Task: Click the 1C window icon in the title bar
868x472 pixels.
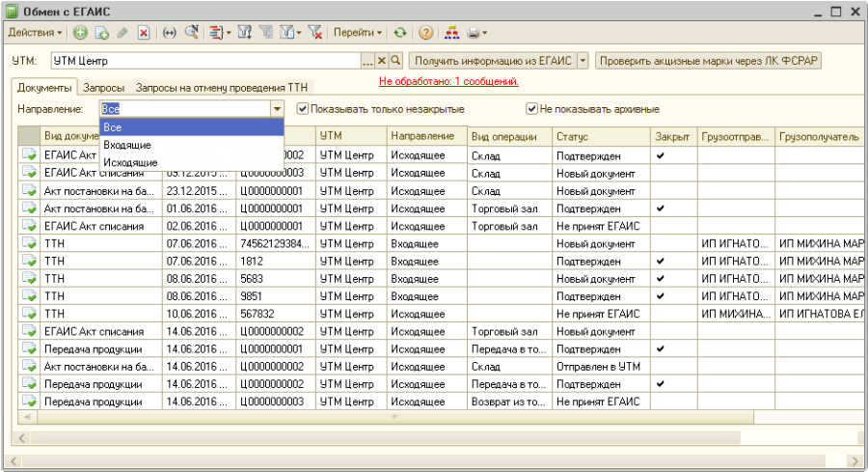Action: click(x=12, y=11)
